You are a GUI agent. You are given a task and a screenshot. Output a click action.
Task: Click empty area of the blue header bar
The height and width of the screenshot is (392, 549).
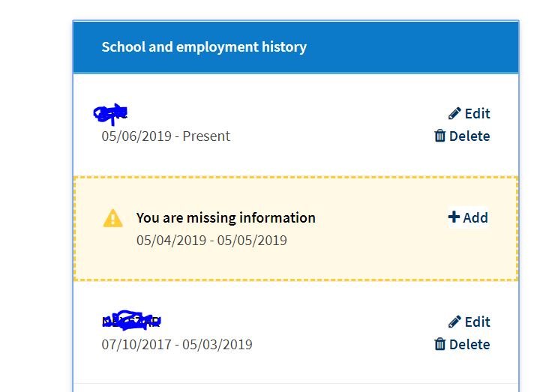coord(413,47)
